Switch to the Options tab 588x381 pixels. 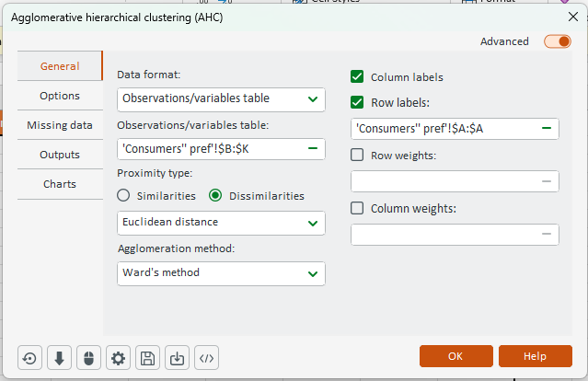click(60, 96)
